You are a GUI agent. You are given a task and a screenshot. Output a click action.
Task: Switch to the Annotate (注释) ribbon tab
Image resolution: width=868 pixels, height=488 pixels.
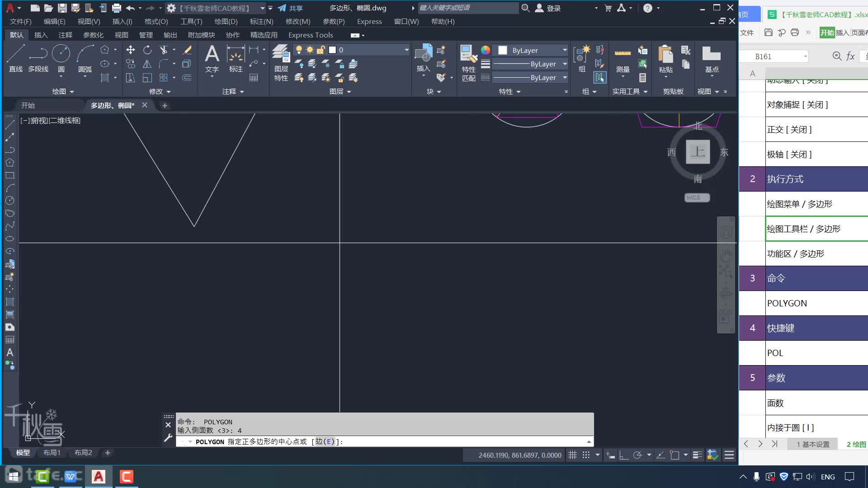(65, 35)
